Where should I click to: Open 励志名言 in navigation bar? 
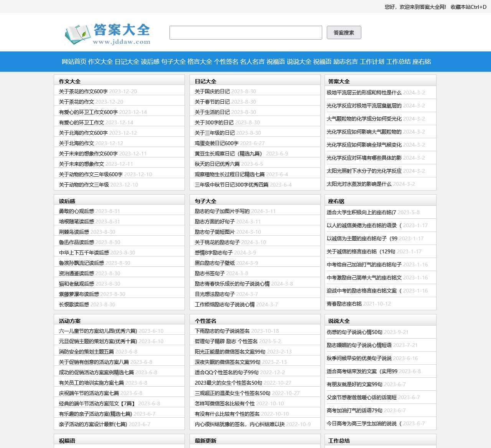pos(346,61)
